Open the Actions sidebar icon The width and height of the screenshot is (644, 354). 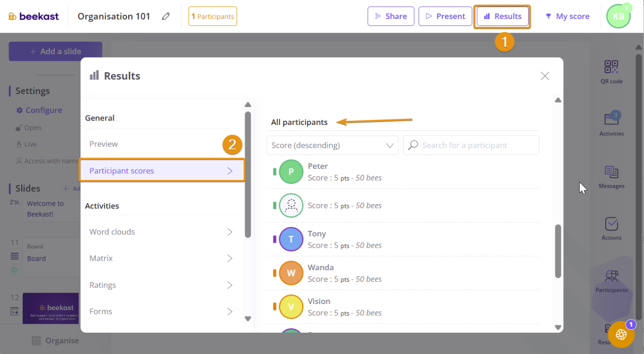pyautogui.click(x=611, y=224)
